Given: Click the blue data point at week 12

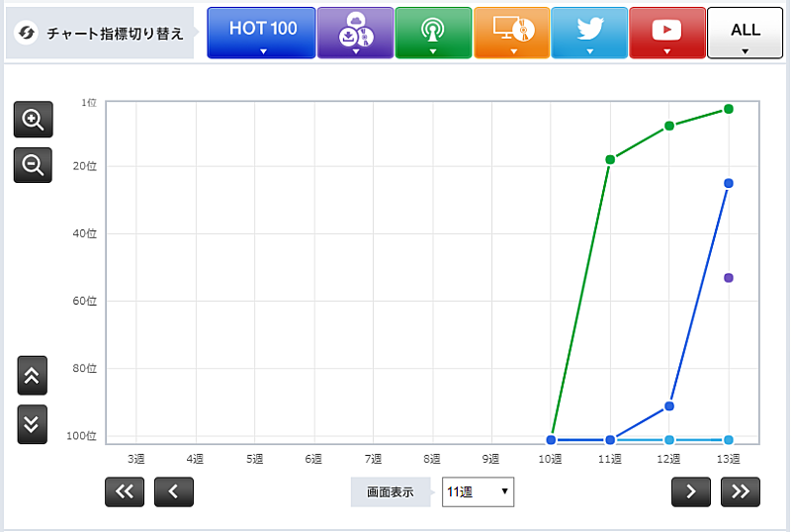Looking at the screenshot, I should 669,406.
